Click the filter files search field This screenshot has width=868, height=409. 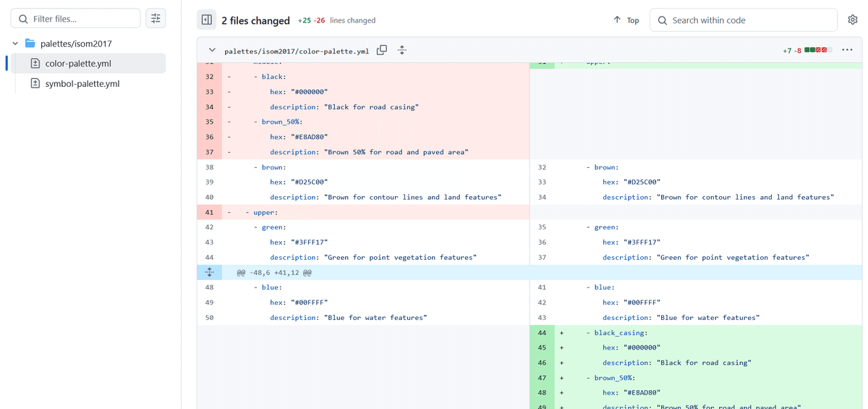75,19
